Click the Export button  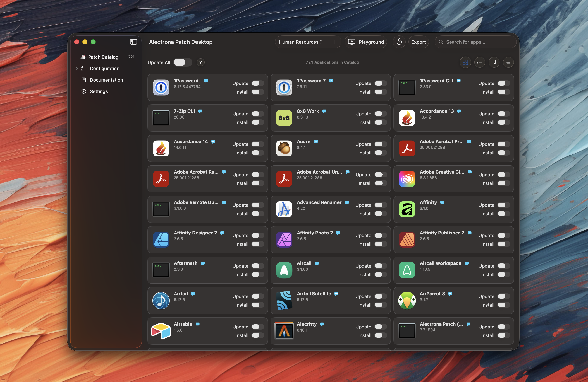pyautogui.click(x=418, y=42)
